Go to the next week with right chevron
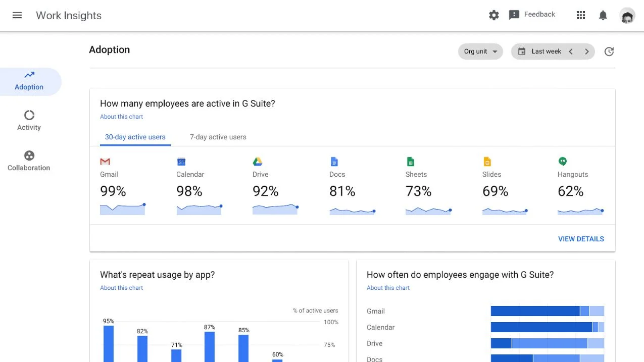The image size is (644, 362). click(x=586, y=51)
